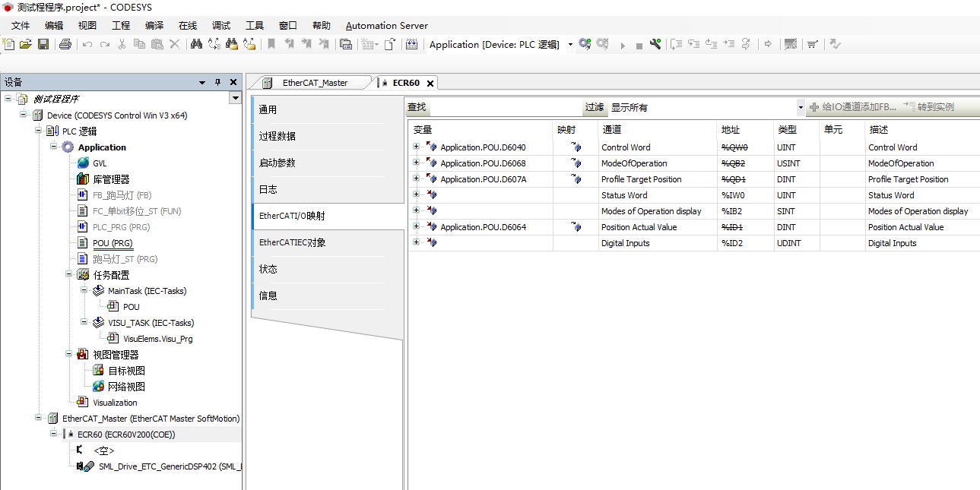980x490 pixels.
Task: Click the Stop (square) toolbar icon
Action: (x=639, y=46)
